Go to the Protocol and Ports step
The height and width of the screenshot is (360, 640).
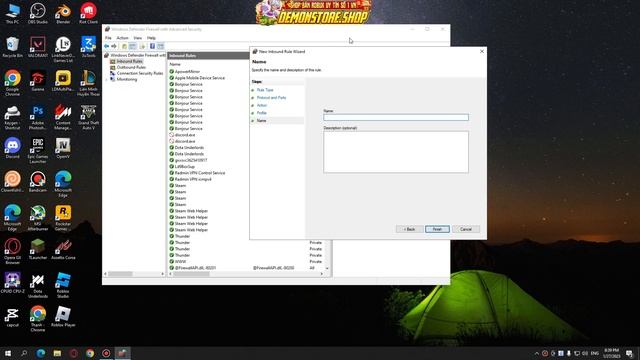tap(271, 98)
